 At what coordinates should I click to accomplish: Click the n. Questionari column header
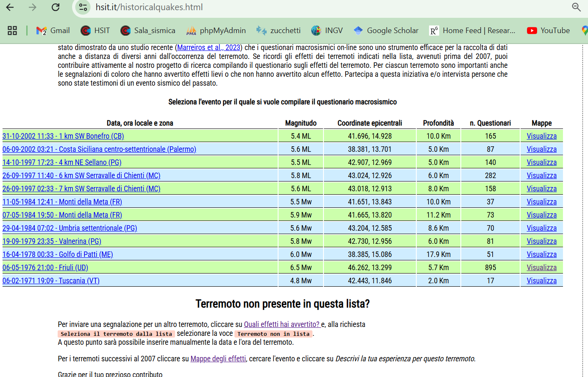pos(490,123)
